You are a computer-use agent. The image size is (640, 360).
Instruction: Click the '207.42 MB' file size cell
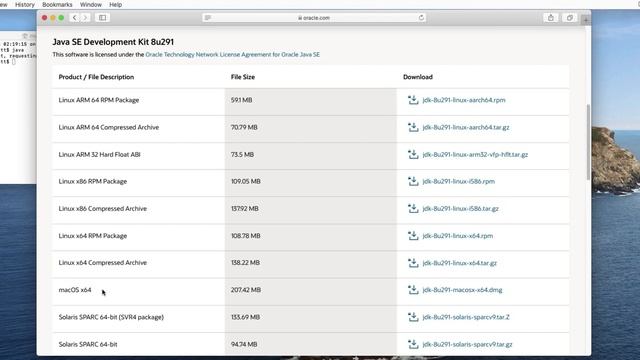click(x=311, y=292)
